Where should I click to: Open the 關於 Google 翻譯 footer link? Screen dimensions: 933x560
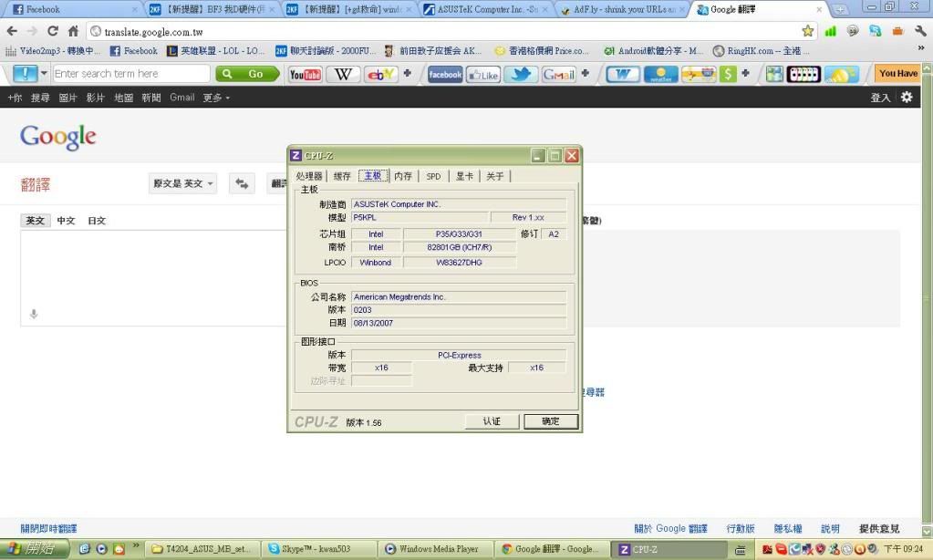tap(670, 528)
